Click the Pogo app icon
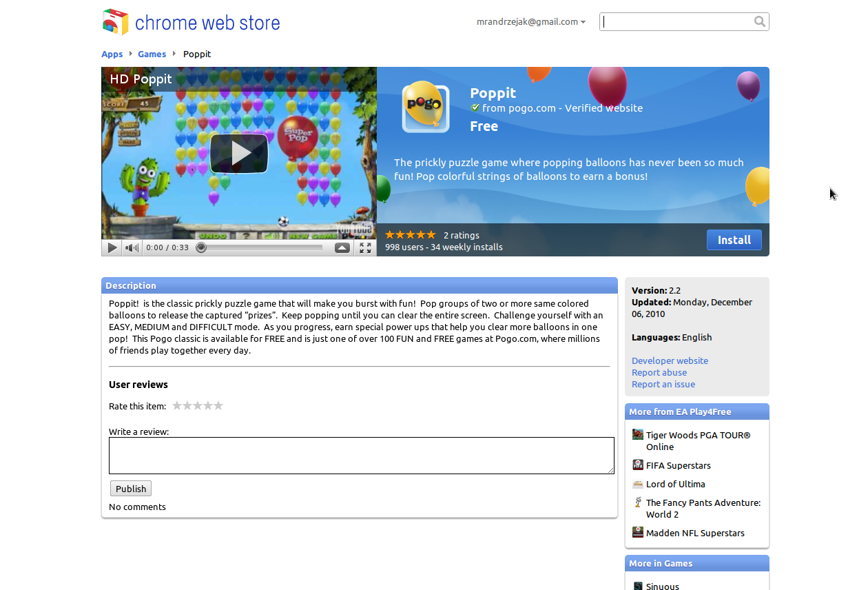Image resolution: width=868 pixels, height=590 pixels. pyautogui.click(x=426, y=108)
